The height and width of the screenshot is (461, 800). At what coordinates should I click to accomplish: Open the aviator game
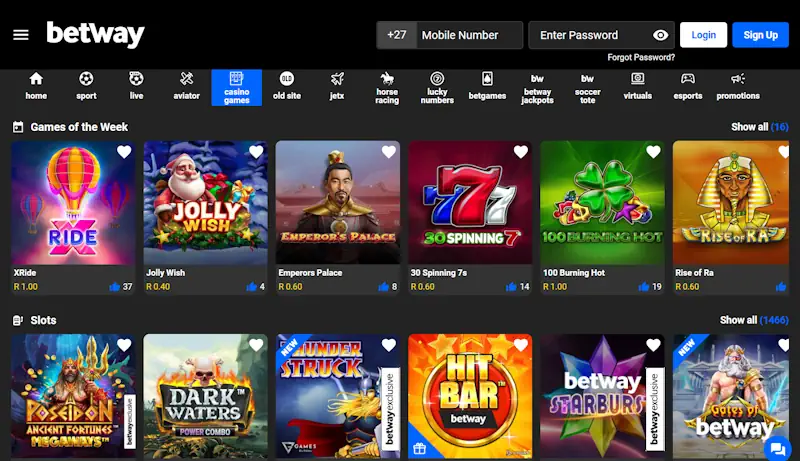coord(186,87)
